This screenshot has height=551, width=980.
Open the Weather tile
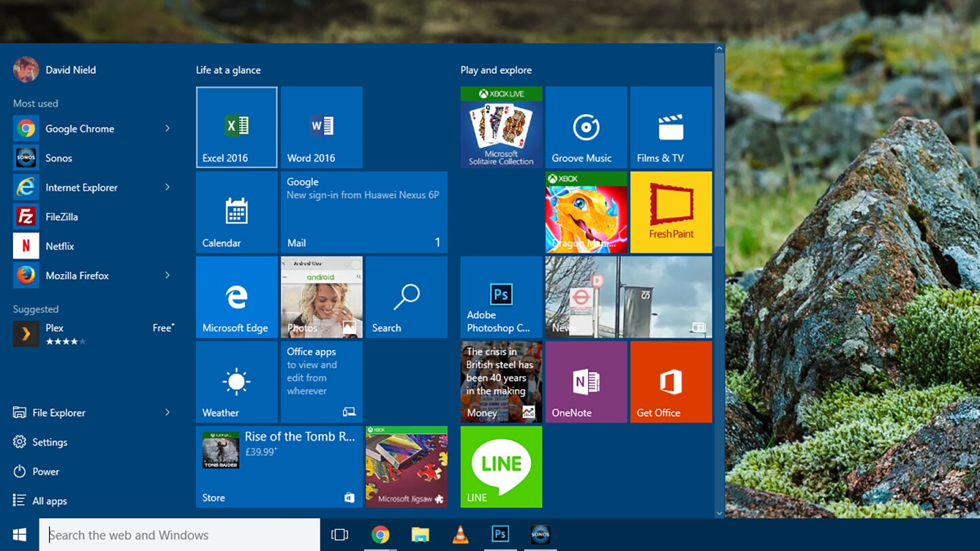tap(237, 382)
